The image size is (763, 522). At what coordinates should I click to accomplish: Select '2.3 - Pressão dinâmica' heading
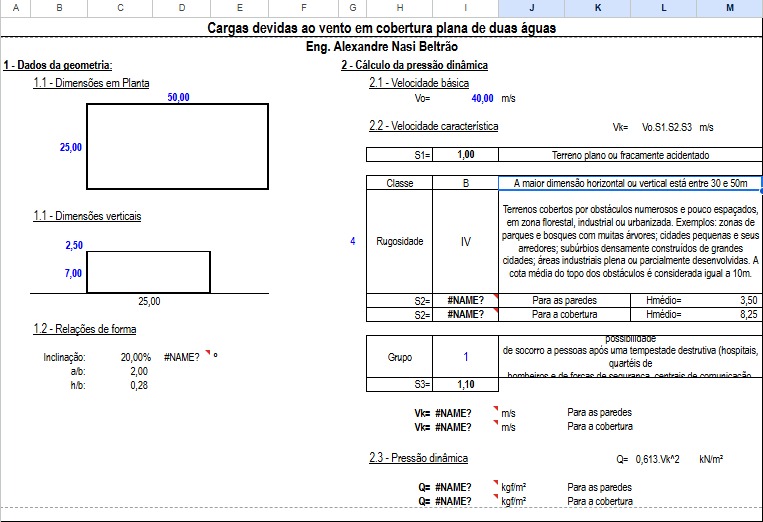(x=418, y=458)
